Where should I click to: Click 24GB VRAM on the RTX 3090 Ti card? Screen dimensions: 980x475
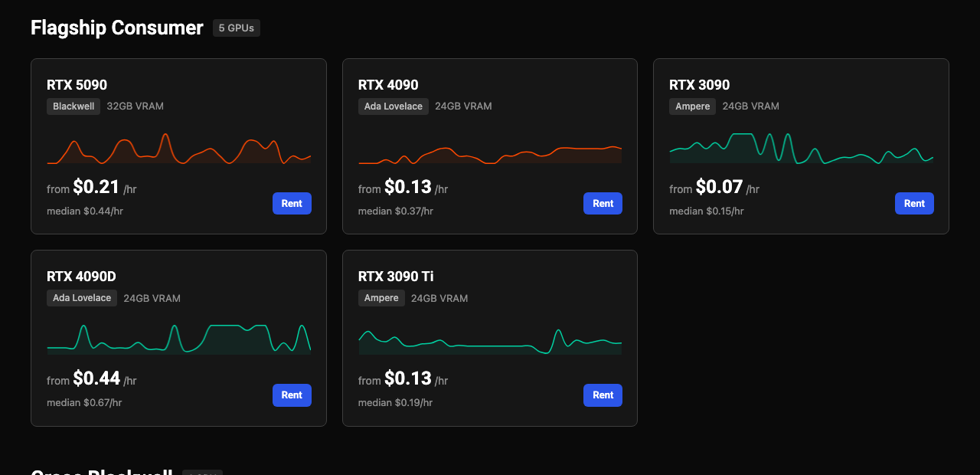tap(439, 298)
